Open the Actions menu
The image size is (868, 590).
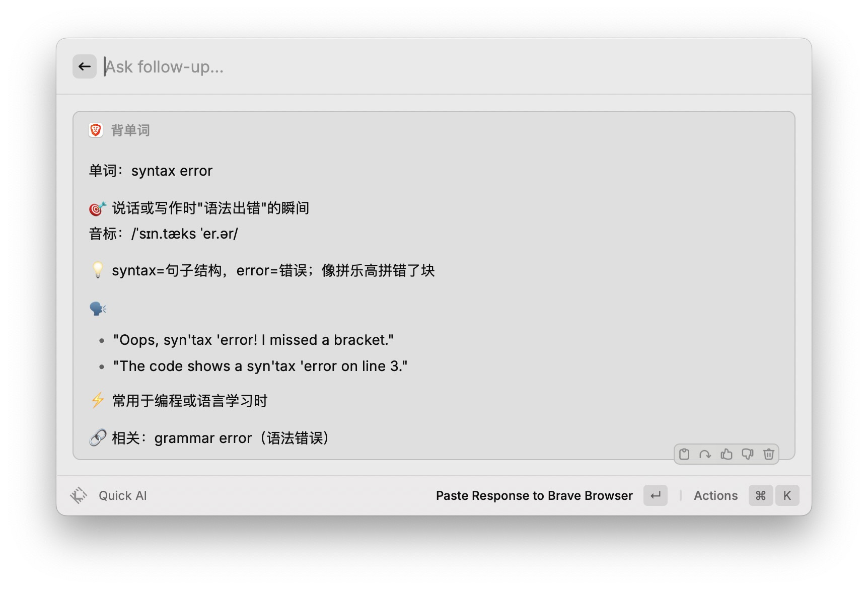click(715, 496)
